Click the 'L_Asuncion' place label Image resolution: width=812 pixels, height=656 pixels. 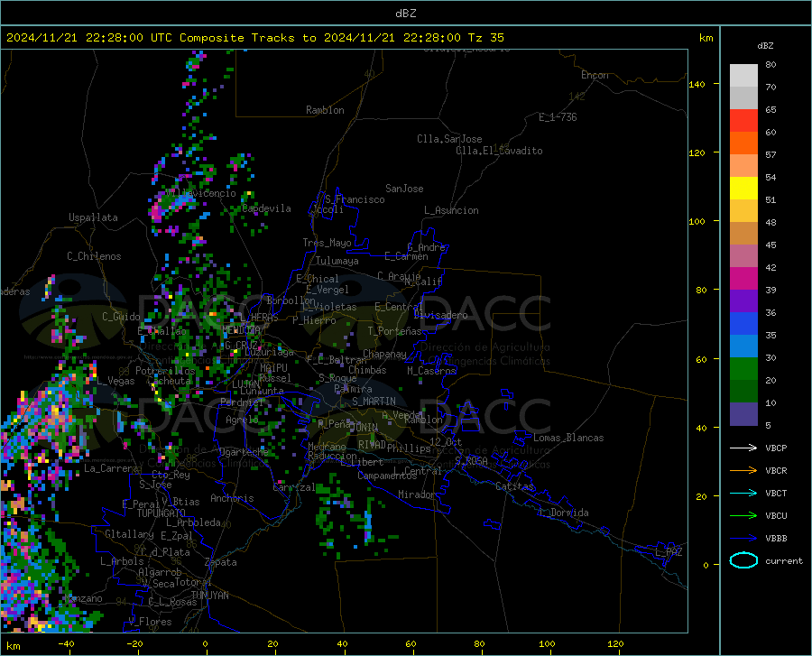click(x=451, y=210)
